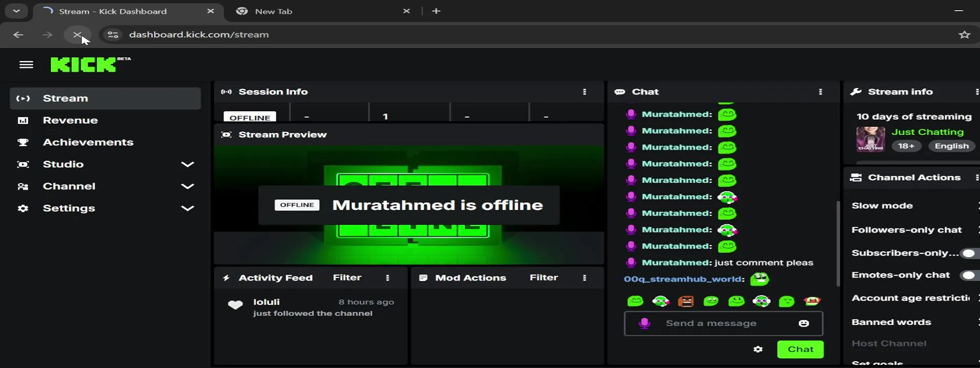Click the purple microphone badge in message box
This screenshot has height=368, width=980.
644,324
